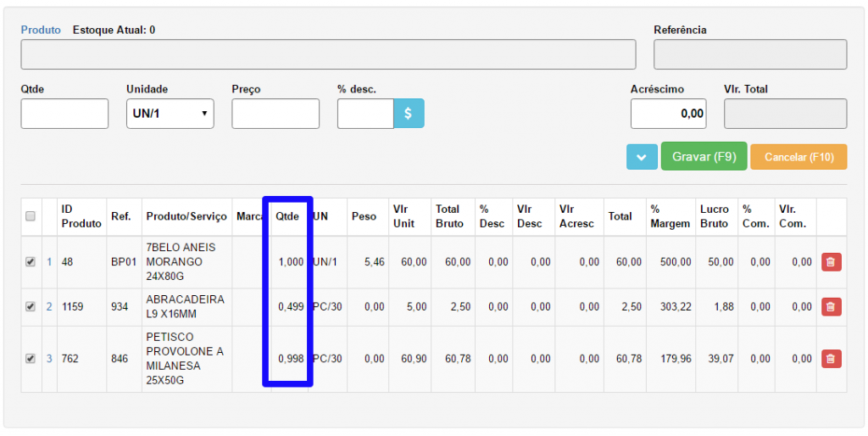Click the trash icon for 7BELO ANEIS MORANGO row
The height and width of the screenshot is (436, 868).
831,262
